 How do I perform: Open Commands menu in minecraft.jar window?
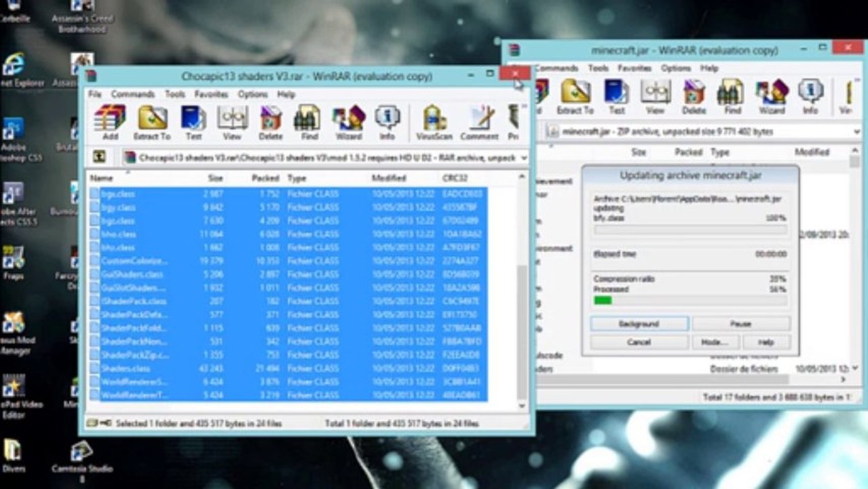coord(556,69)
